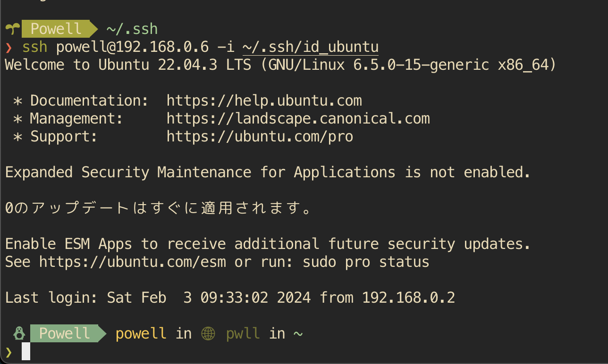
Task: Click the Japanese update message line
Action: 158,208
